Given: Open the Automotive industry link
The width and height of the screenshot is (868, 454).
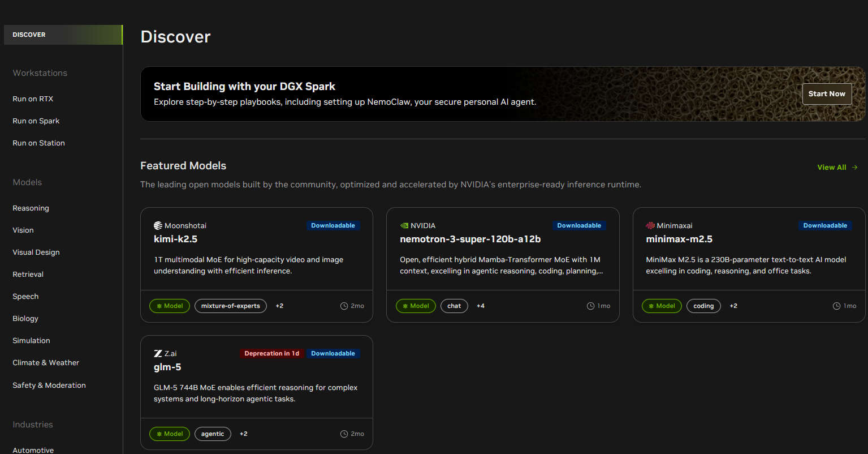Looking at the screenshot, I should point(33,450).
